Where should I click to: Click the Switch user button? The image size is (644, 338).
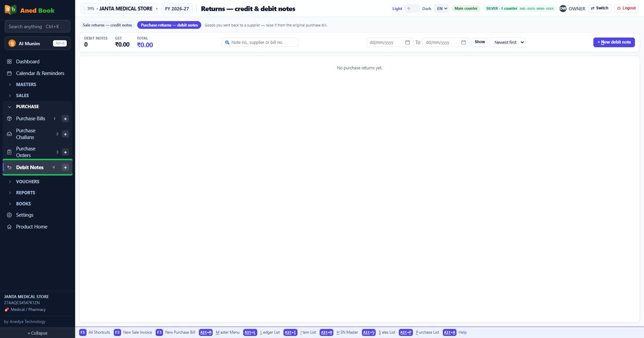[600, 9]
